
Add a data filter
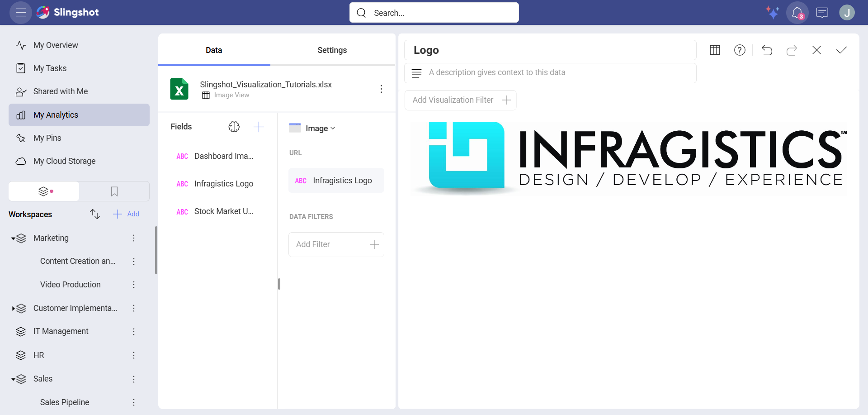(336, 244)
